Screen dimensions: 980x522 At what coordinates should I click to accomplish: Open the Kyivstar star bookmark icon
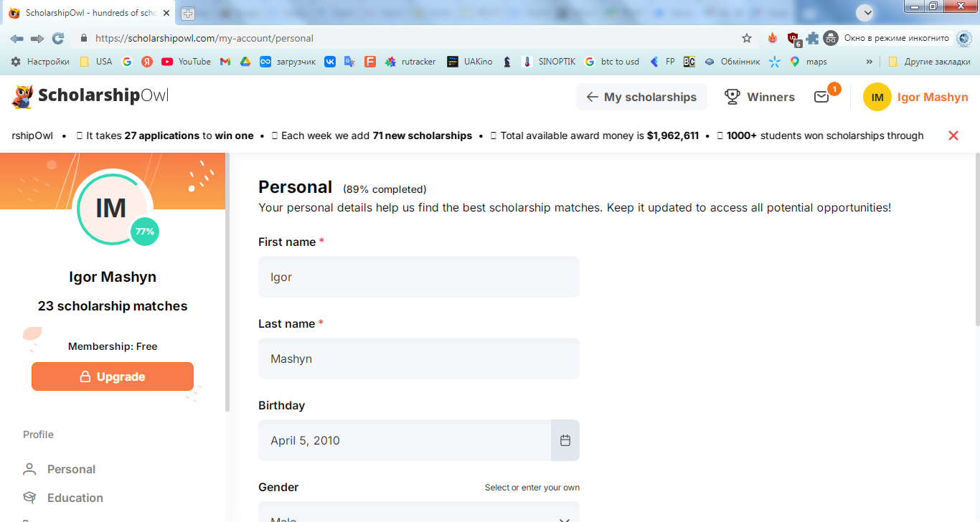point(774,62)
